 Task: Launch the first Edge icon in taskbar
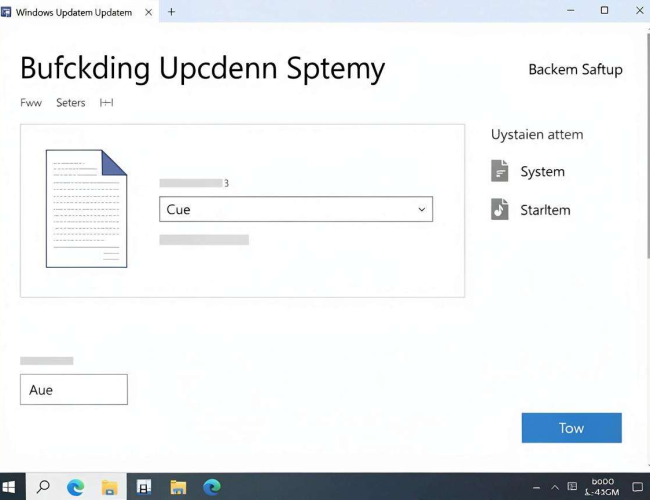tap(75, 487)
